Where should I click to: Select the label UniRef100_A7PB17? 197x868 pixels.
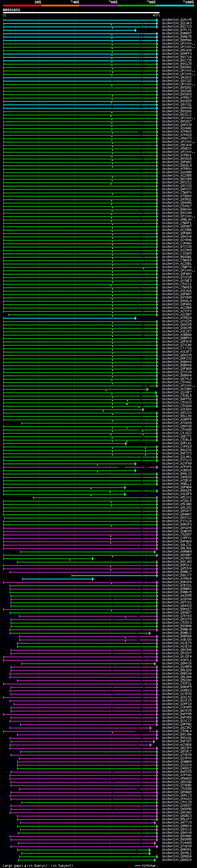[x=177, y=98]
